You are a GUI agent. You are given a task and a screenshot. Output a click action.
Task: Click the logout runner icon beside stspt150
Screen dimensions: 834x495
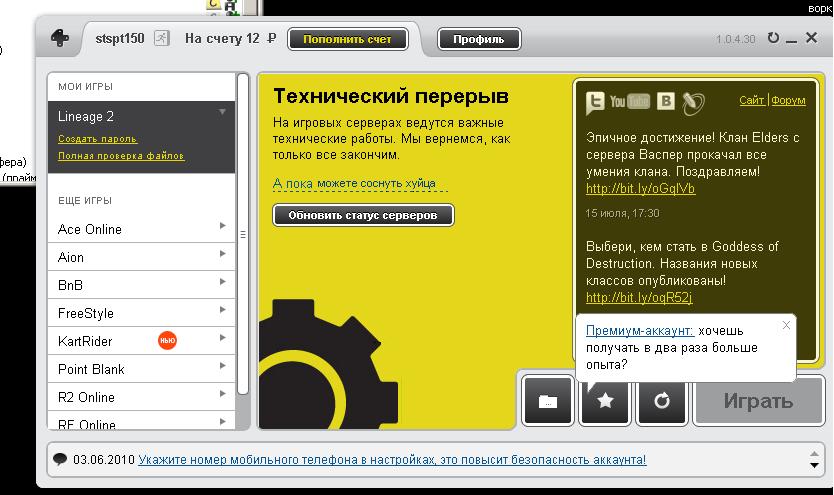[162, 38]
